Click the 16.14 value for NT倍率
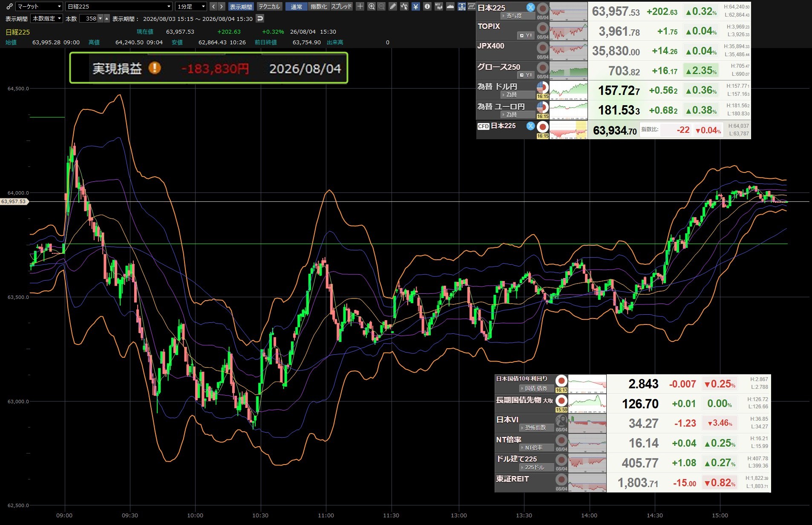Image resolution: width=812 pixels, height=525 pixels. pyautogui.click(x=644, y=443)
